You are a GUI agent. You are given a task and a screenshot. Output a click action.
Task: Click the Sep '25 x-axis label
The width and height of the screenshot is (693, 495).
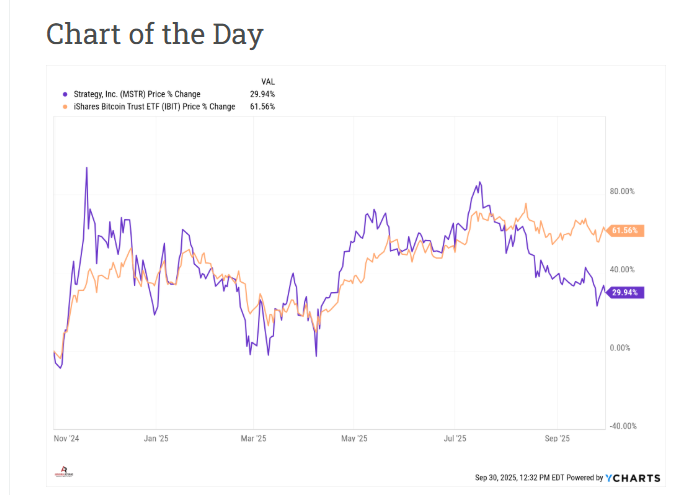point(556,438)
